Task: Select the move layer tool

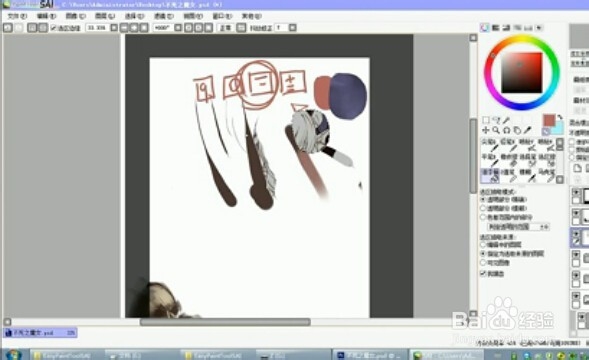Action: (x=486, y=130)
